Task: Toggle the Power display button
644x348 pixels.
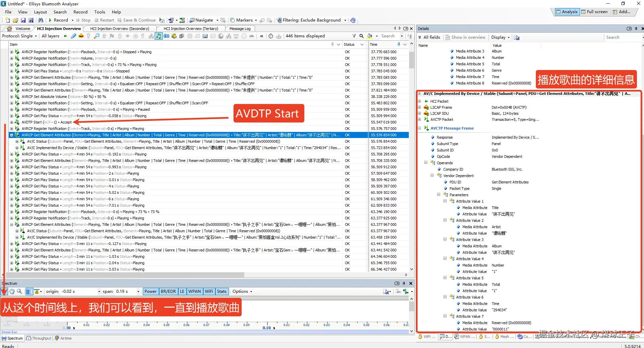Action: click(x=151, y=291)
